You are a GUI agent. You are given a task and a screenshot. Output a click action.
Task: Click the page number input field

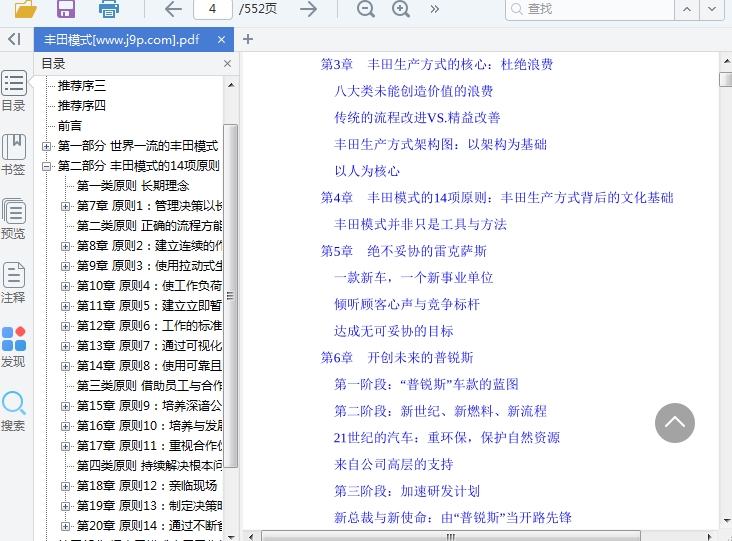[212, 9]
